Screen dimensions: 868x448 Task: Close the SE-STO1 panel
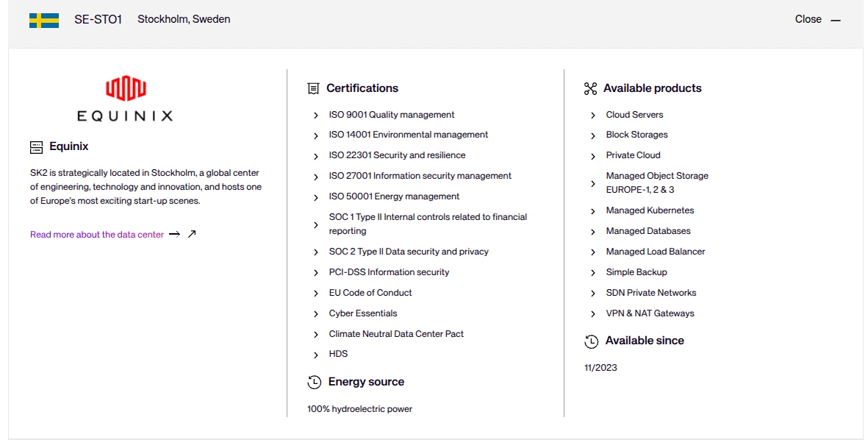pos(817,19)
